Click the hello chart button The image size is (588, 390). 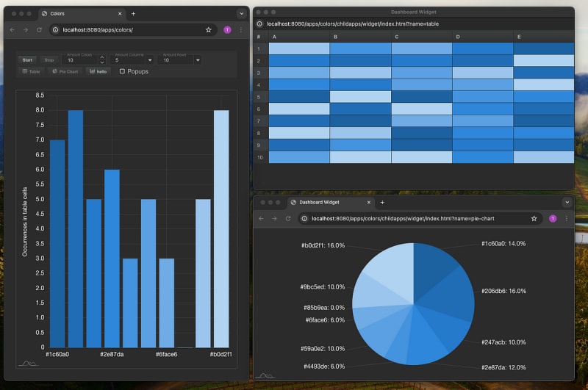click(98, 71)
